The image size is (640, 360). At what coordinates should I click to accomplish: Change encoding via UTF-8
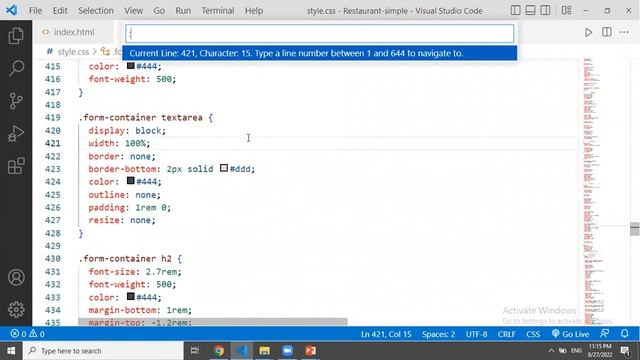pyautogui.click(x=476, y=334)
